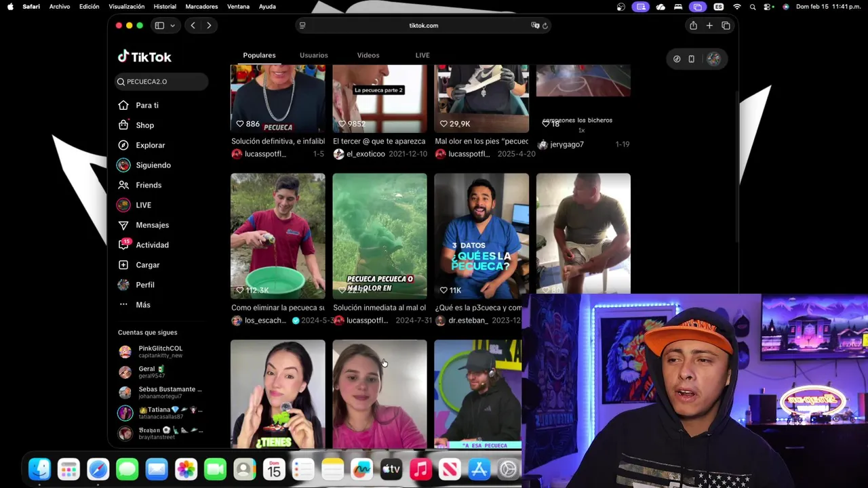Image resolution: width=868 pixels, height=488 pixels.
Task: Open the Friends page
Action: click(148, 185)
